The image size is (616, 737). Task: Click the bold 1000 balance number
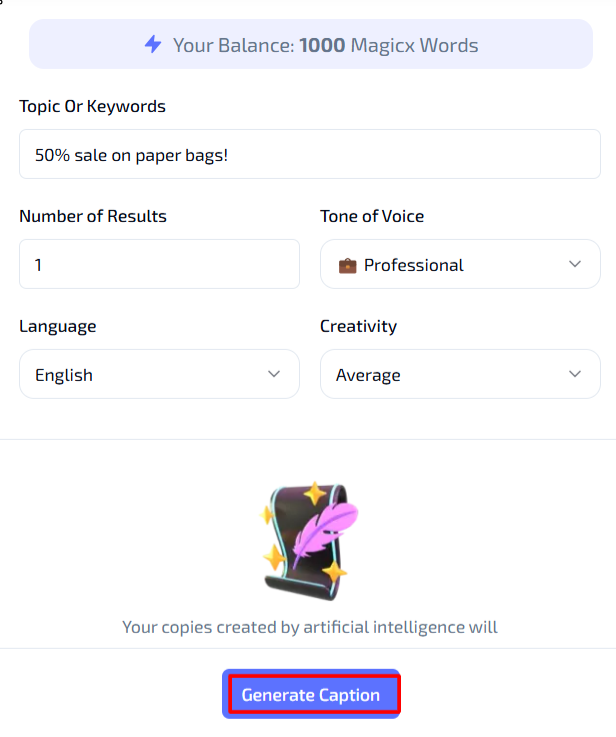click(x=322, y=46)
